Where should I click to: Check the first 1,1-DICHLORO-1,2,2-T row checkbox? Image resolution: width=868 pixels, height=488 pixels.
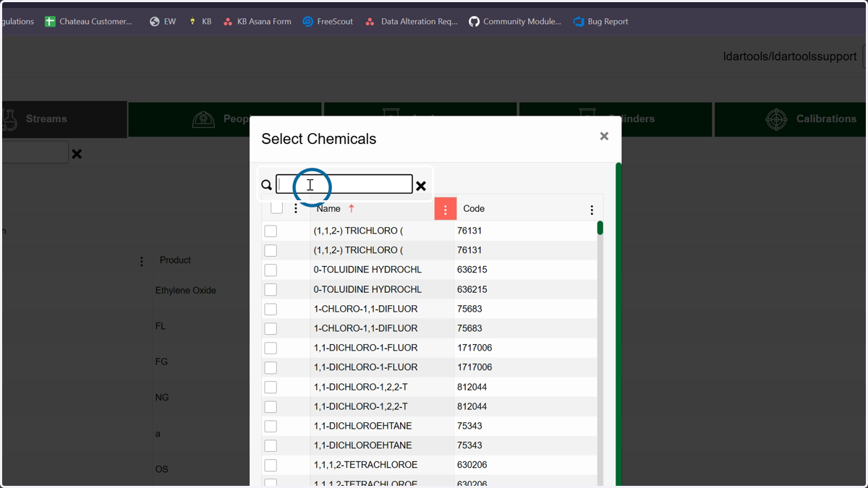(271, 388)
